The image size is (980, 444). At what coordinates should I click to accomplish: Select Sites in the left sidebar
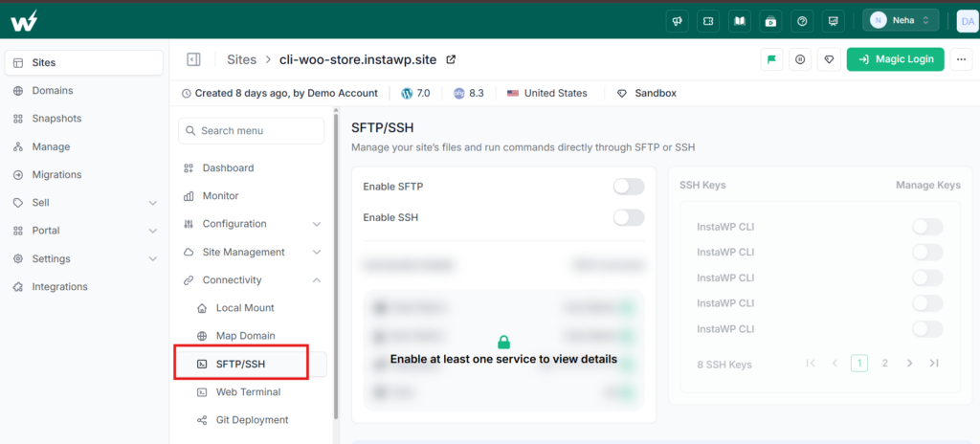coord(84,62)
